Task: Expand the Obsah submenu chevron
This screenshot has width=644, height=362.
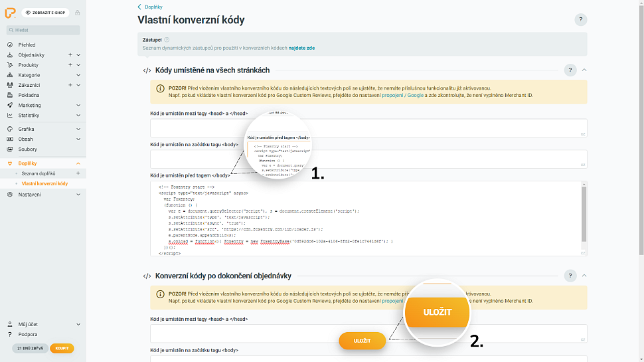Action: click(x=78, y=139)
